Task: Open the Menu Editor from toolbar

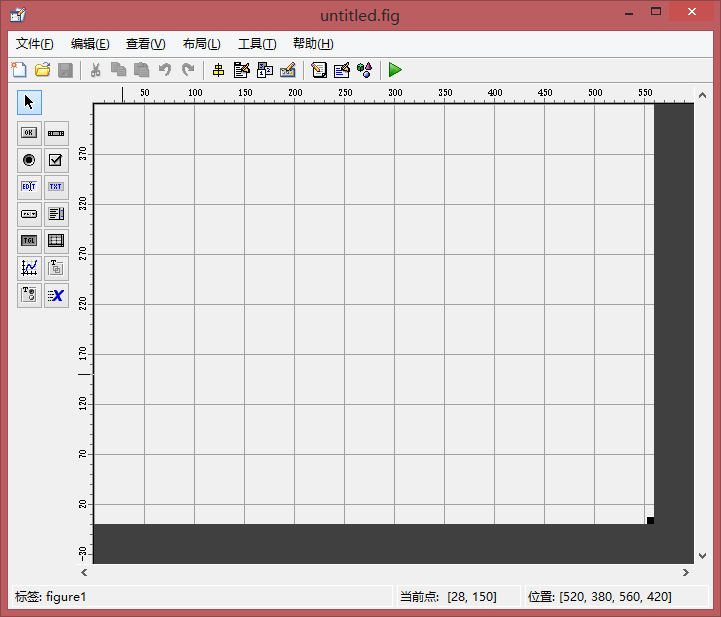Action: click(241, 70)
